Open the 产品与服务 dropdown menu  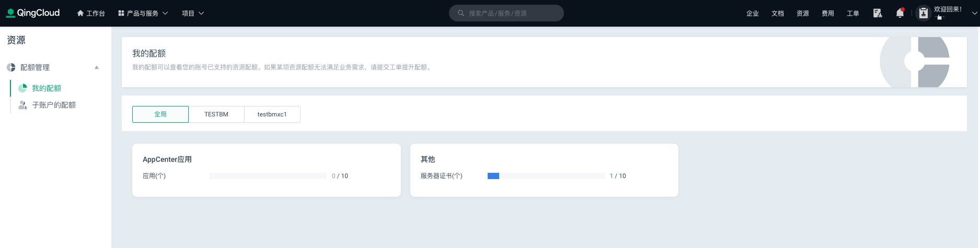(x=143, y=13)
